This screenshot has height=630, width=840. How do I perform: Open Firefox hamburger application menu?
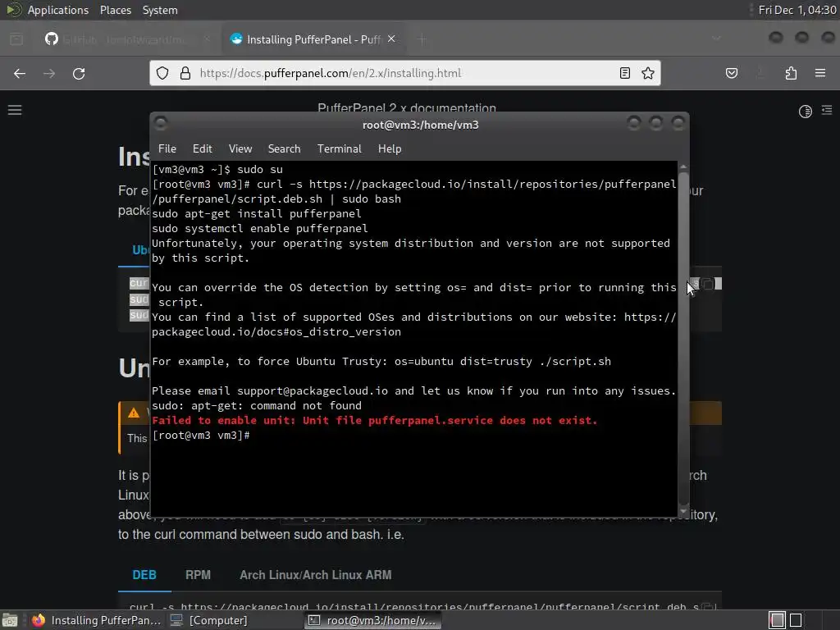[820, 73]
